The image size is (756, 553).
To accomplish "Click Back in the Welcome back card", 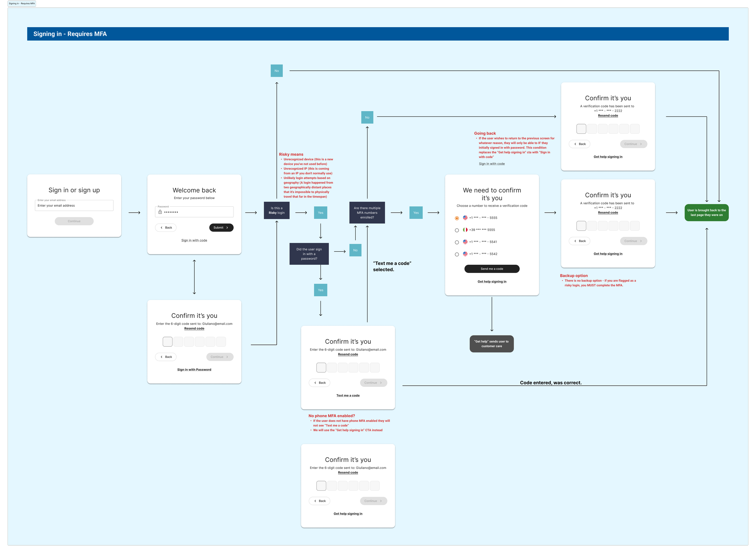I will click(x=166, y=227).
